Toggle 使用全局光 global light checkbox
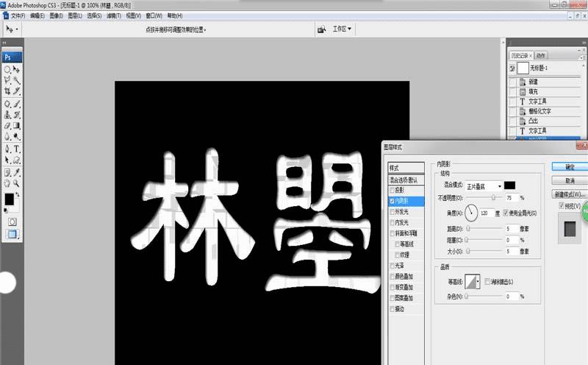The width and height of the screenshot is (588, 365). (x=506, y=213)
